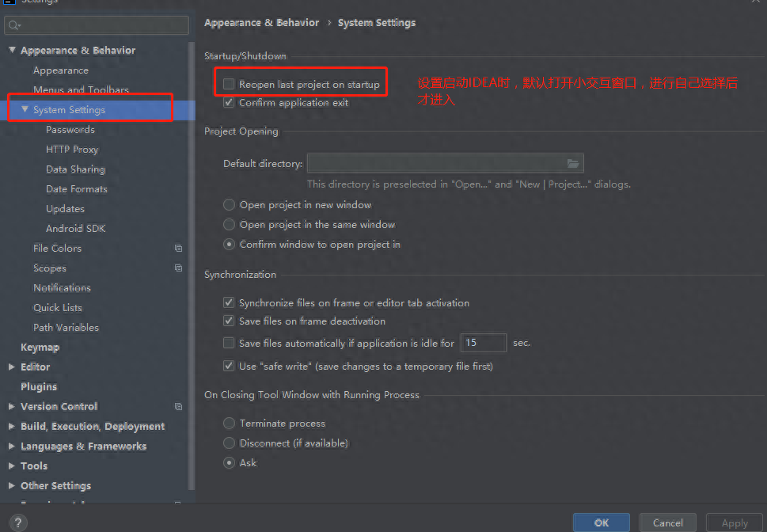
Task: Open Updates settings page
Action: point(65,209)
